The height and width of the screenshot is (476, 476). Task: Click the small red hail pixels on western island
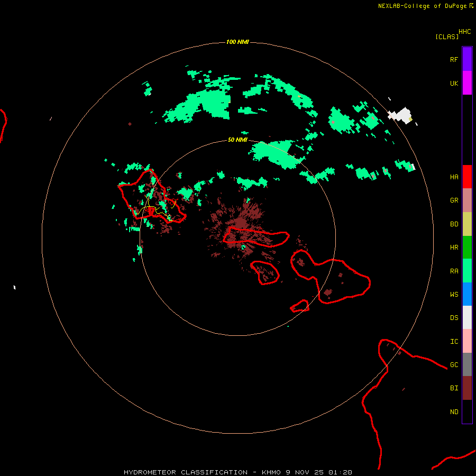150,211
